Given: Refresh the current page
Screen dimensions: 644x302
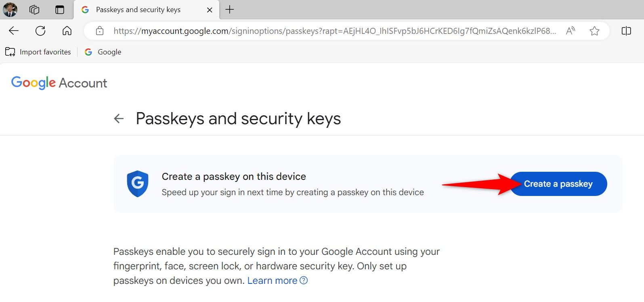Looking at the screenshot, I should 40,30.
